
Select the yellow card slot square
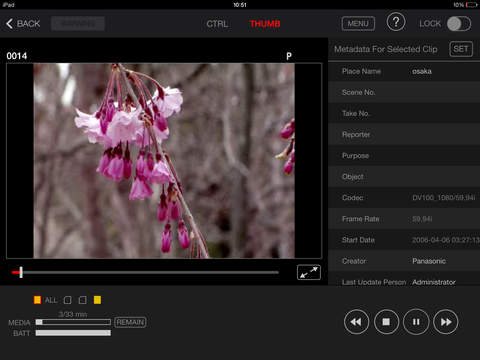click(x=97, y=300)
